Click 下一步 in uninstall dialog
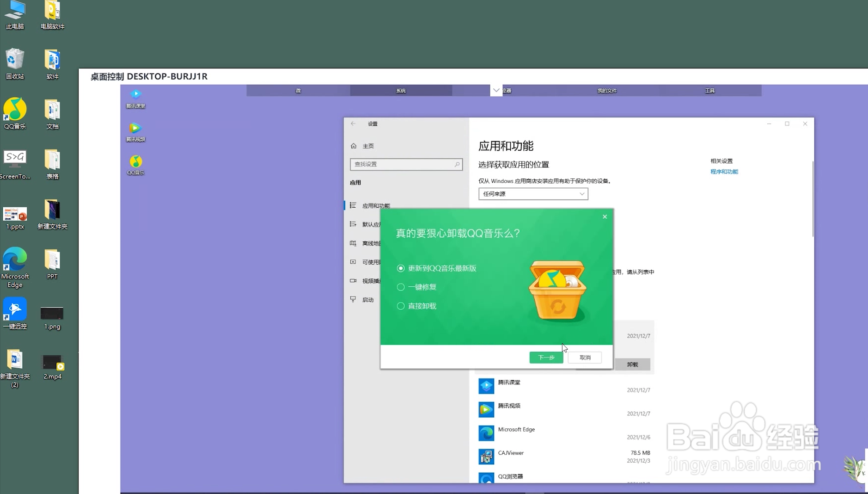 [546, 358]
